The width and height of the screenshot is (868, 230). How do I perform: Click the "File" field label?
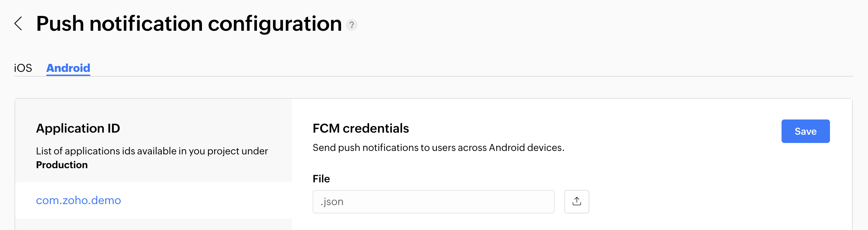click(x=321, y=179)
